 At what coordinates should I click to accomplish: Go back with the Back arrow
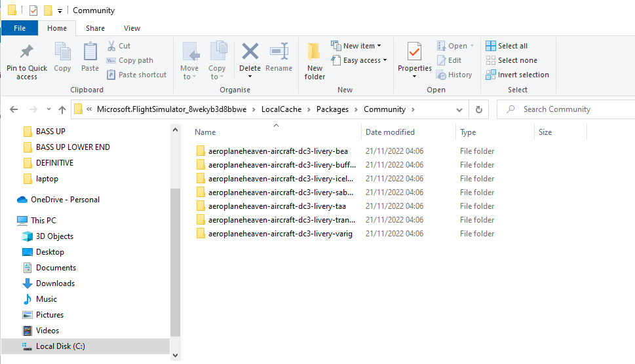click(x=14, y=109)
